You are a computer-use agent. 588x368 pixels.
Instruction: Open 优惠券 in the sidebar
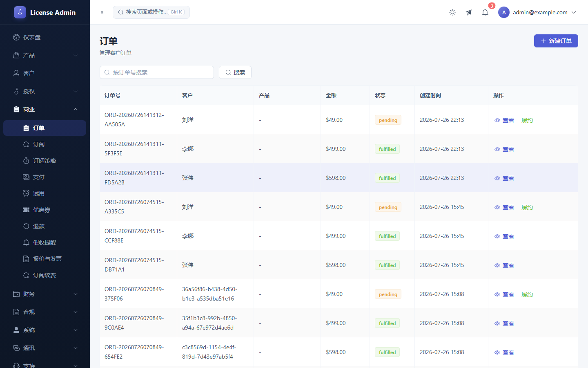tap(45, 210)
